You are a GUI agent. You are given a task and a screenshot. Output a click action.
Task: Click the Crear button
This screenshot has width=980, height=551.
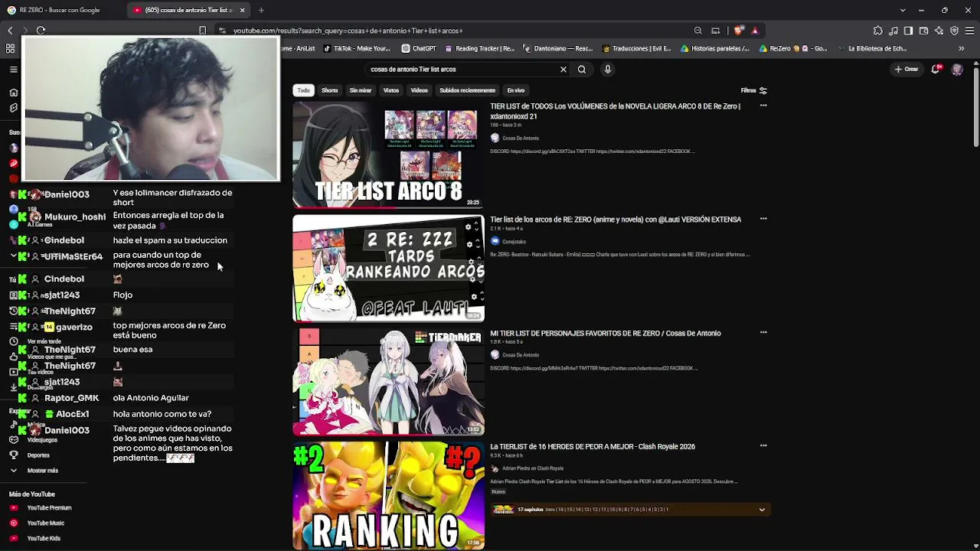point(906,69)
